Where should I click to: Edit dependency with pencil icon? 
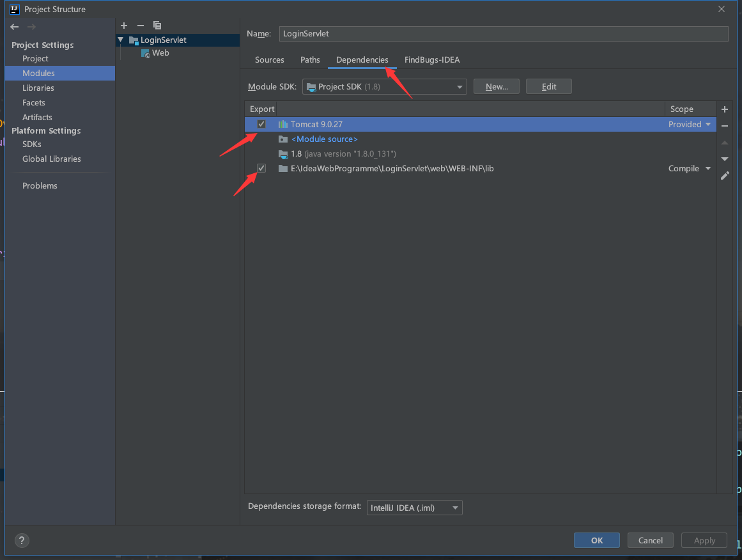click(x=725, y=176)
